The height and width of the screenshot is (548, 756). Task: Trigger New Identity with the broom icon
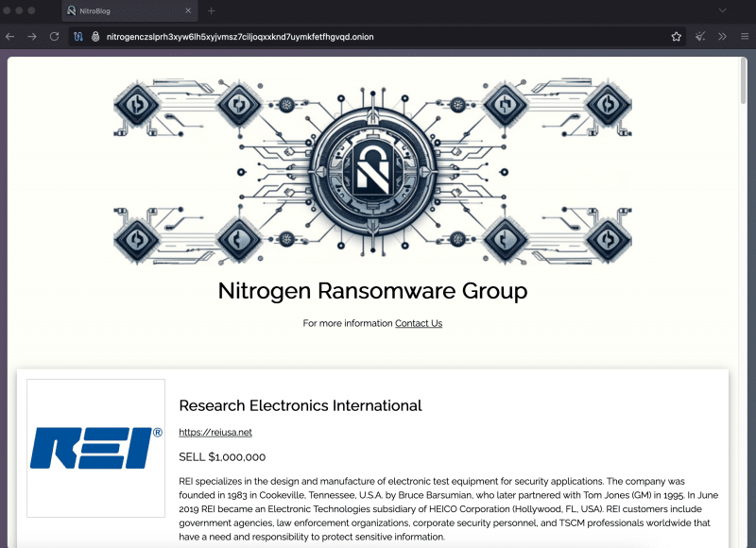700,37
